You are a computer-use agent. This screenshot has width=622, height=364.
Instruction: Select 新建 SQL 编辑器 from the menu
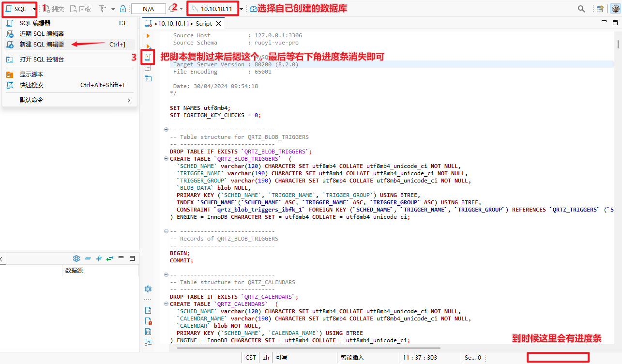(x=42, y=45)
